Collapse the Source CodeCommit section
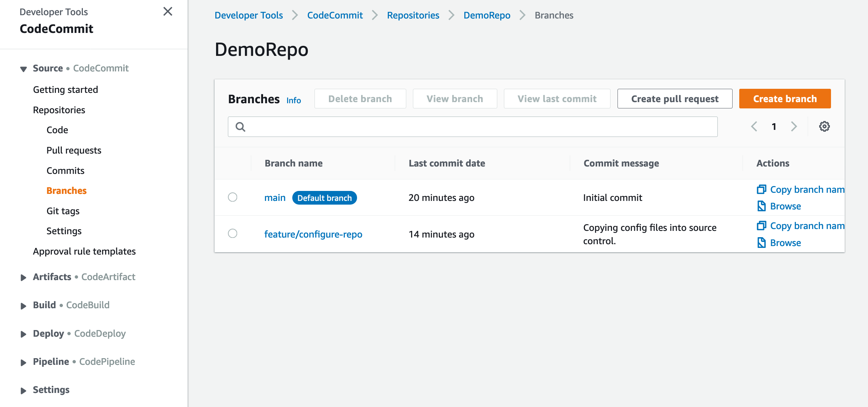 click(23, 68)
